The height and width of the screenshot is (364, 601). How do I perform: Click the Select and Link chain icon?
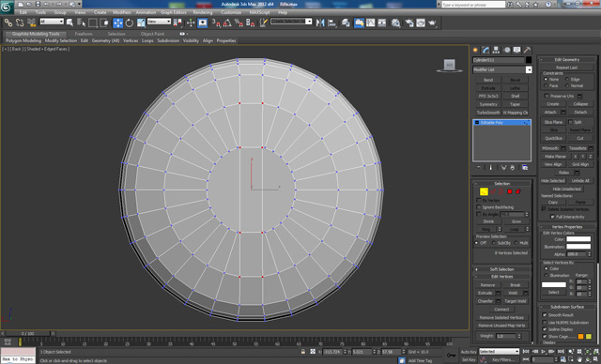(8, 23)
